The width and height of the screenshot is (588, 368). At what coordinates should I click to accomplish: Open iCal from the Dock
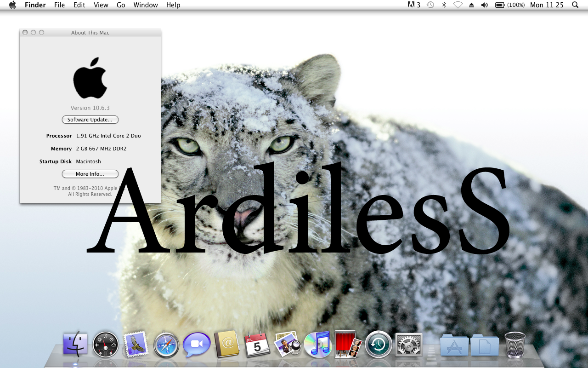[x=257, y=344]
